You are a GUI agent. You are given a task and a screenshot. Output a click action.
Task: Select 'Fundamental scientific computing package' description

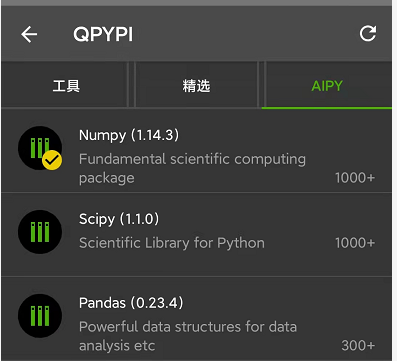[x=192, y=168]
